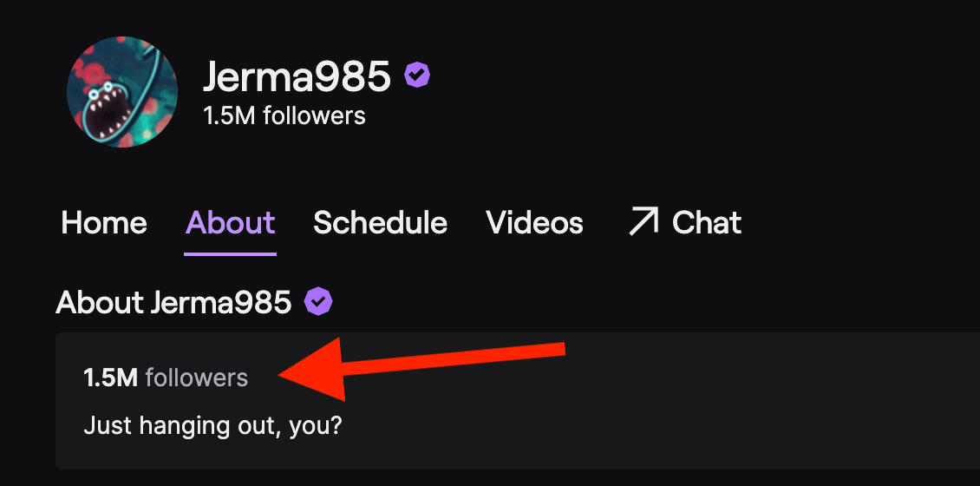
Task: Open the Schedule tab
Action: pyautogui.click(x=380, y=223)
